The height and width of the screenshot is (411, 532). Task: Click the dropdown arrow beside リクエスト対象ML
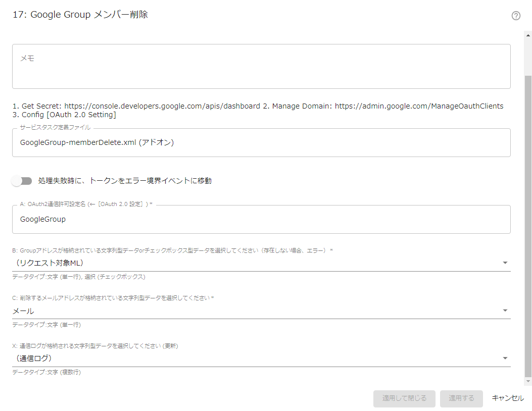[505, 262]
